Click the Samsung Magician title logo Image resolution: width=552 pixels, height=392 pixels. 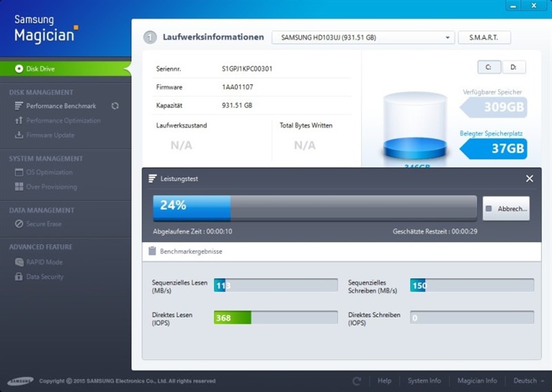(46, 29)
